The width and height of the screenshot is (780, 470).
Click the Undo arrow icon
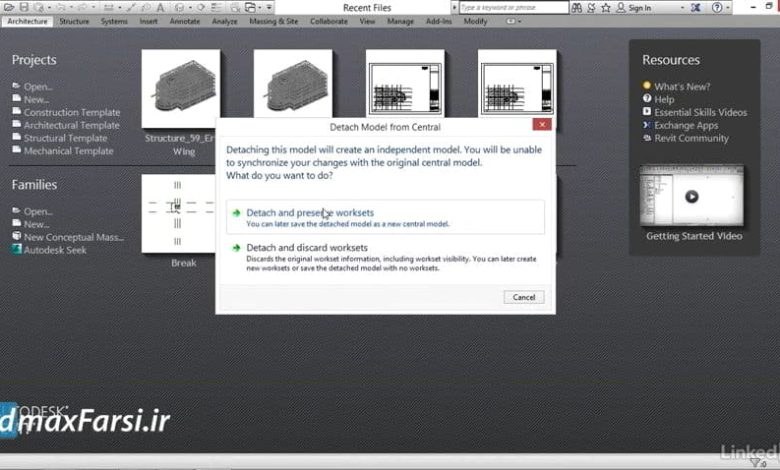(61, 8)
